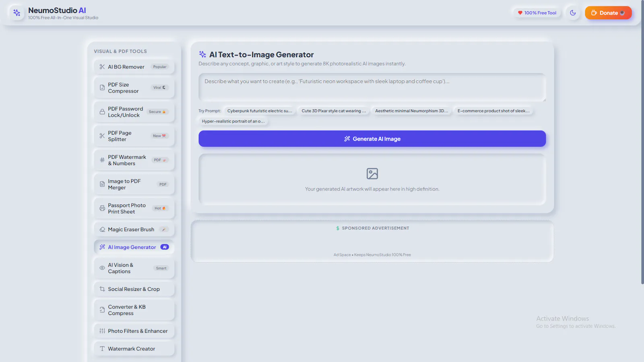Click the image prompt description text area
Viewport: 644px width, 362px height.
click(372, 87)
